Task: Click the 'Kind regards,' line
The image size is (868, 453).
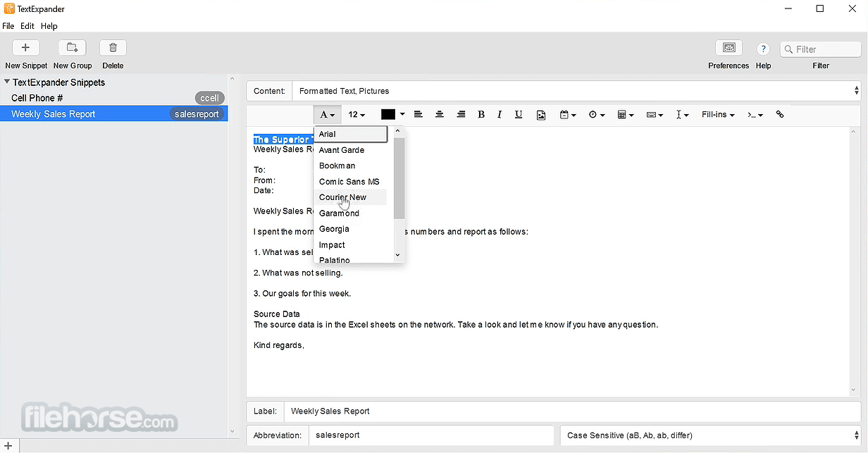Action: [x=279, y=345]
